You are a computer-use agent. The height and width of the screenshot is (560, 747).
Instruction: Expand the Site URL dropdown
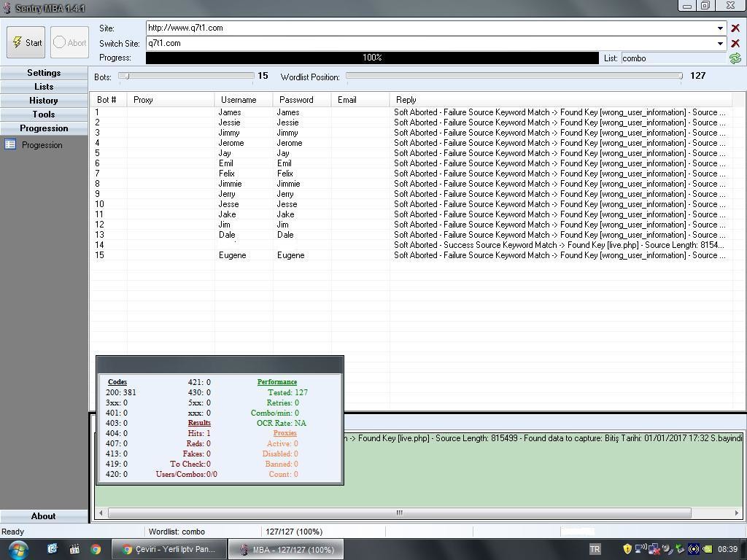(720, 28)
